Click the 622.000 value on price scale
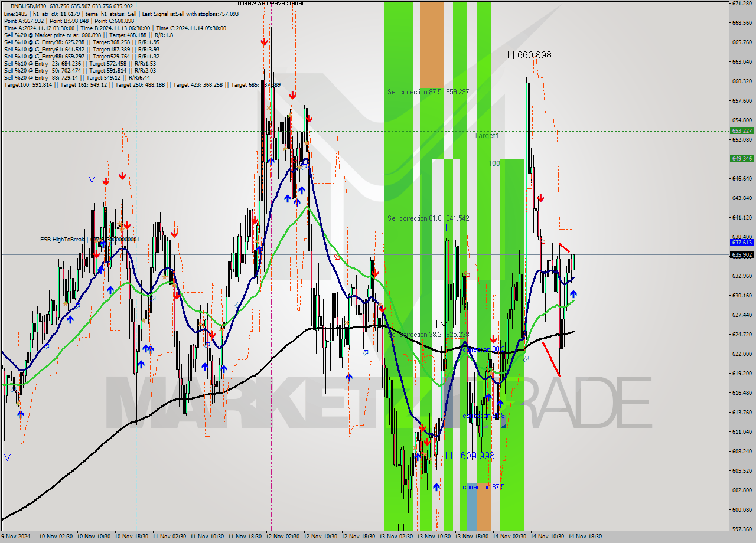 click(x=741, y=354)
